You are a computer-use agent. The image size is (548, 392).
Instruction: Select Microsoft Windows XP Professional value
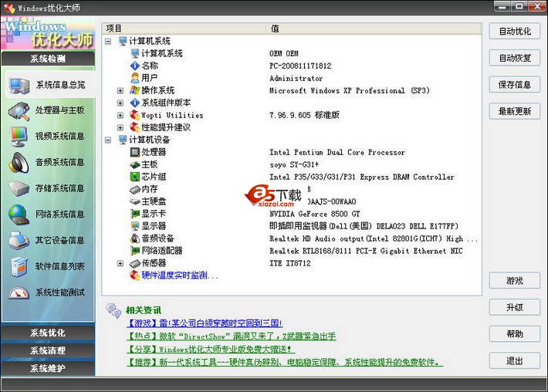[x=349, y=90]
